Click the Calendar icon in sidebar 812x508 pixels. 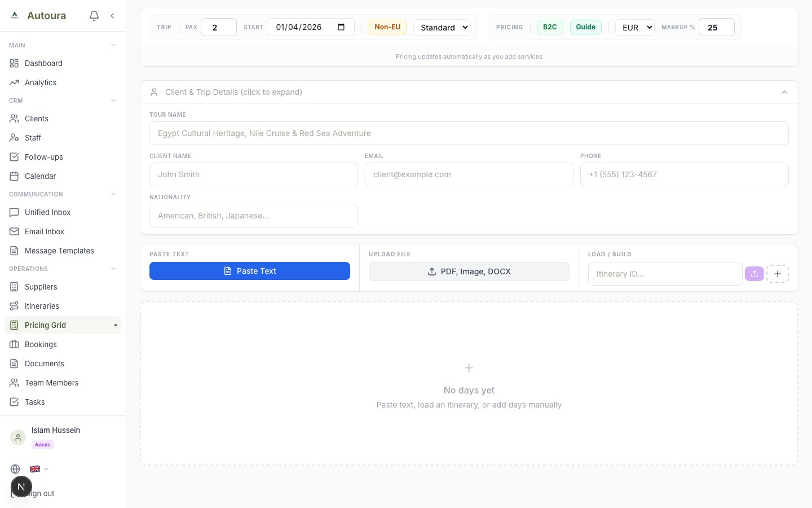point(14,176)
